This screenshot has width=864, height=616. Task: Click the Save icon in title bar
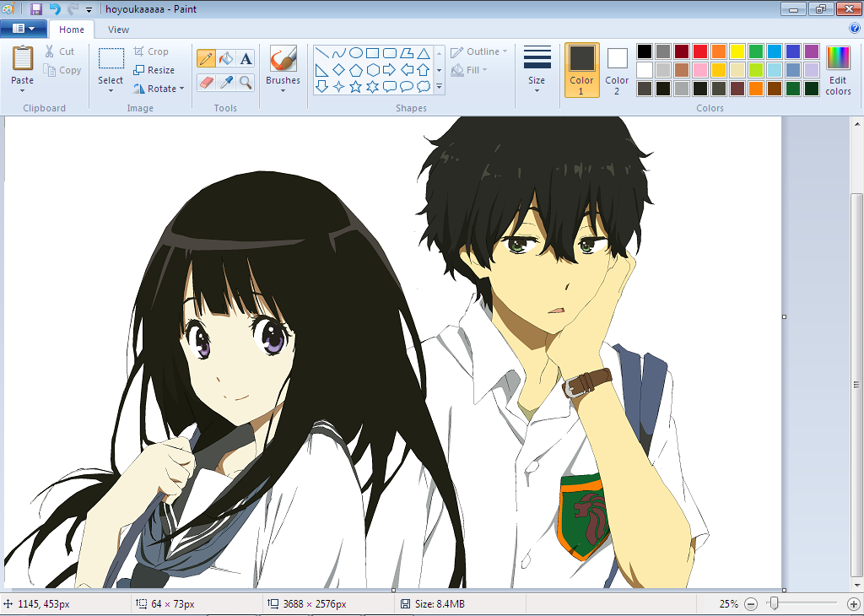click(x=36, y=8)
